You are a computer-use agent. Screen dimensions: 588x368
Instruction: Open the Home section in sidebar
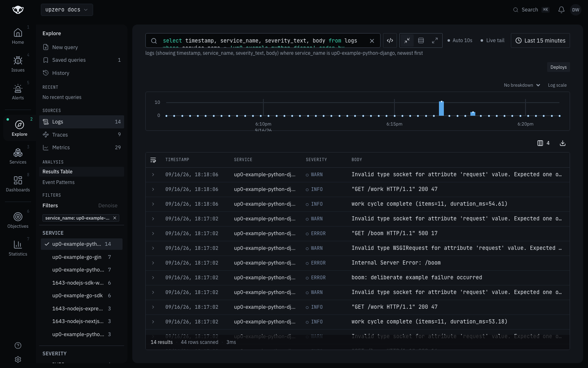[x=18, y=36]
